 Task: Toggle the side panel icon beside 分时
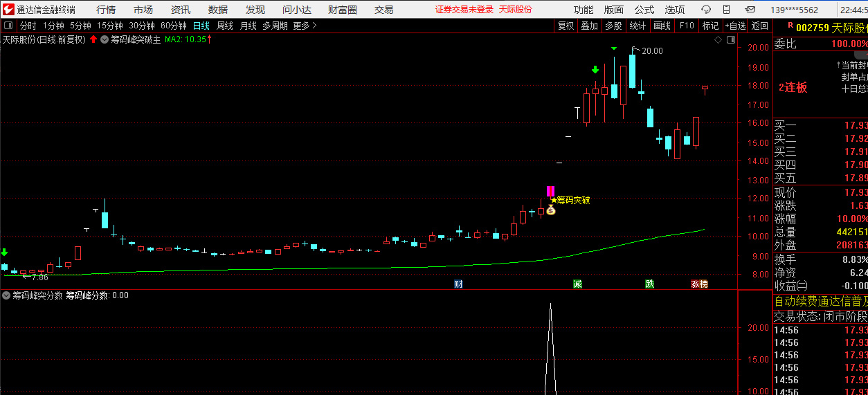tap(10, 26)
